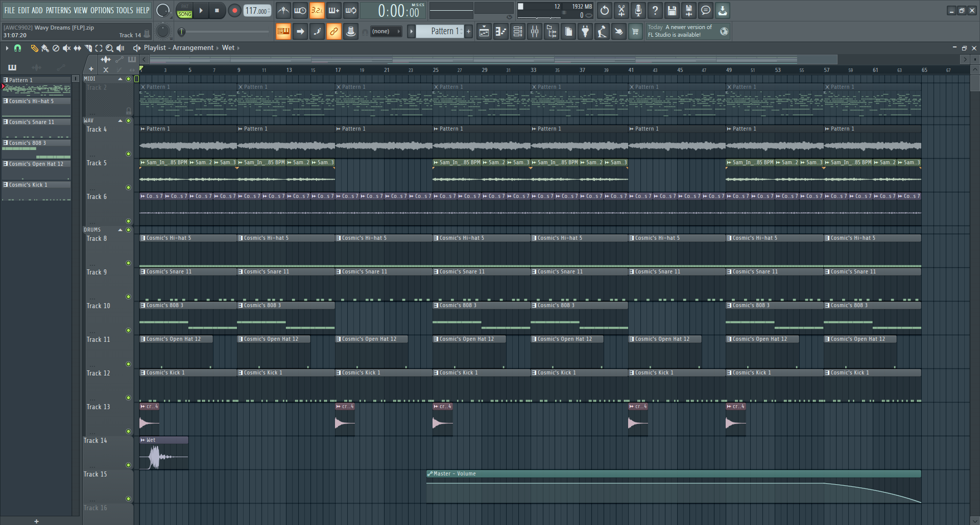
Task: Toggle loop recording
Action: click(351, 10)
